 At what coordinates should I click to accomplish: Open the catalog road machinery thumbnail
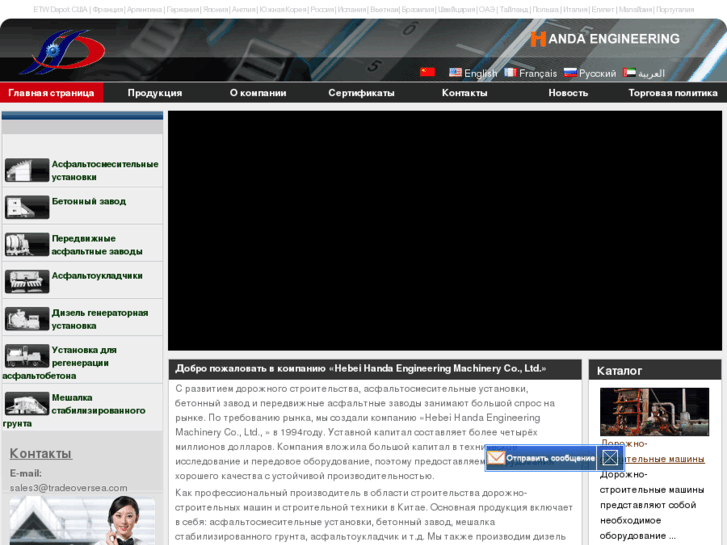[654, 411]
